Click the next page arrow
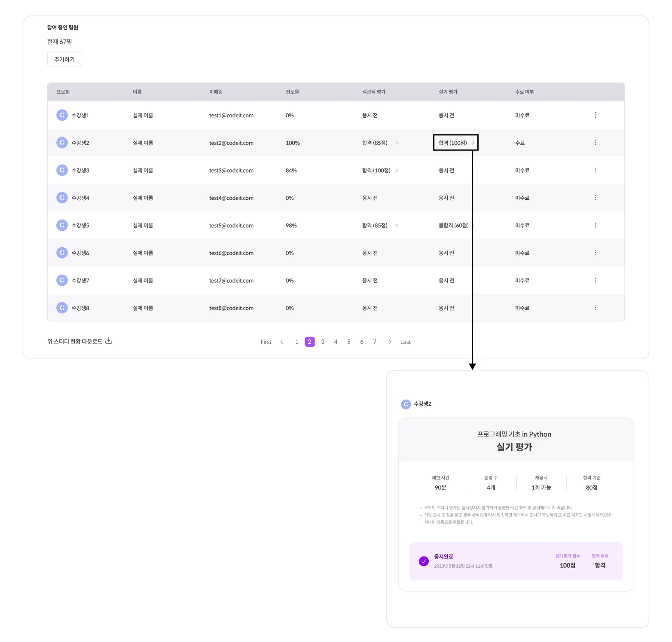 390,342
